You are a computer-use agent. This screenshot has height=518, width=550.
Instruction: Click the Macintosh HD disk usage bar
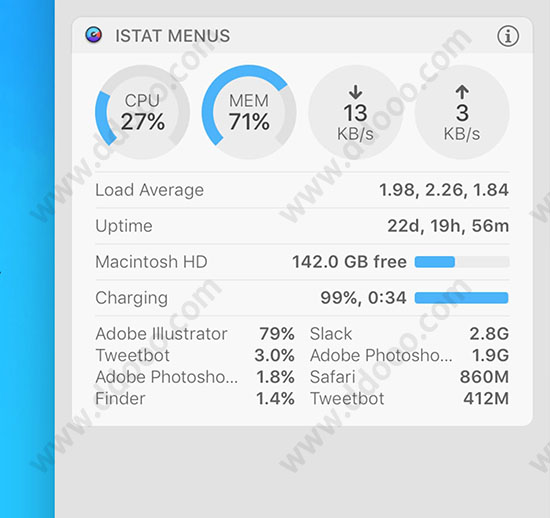tap(462, 262)
